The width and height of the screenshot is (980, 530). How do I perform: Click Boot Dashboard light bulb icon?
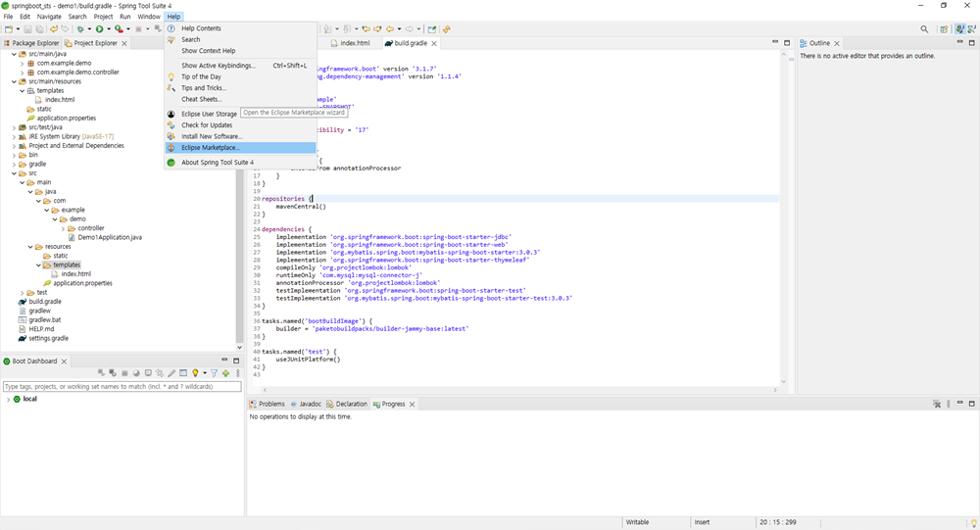pos(195,373)
